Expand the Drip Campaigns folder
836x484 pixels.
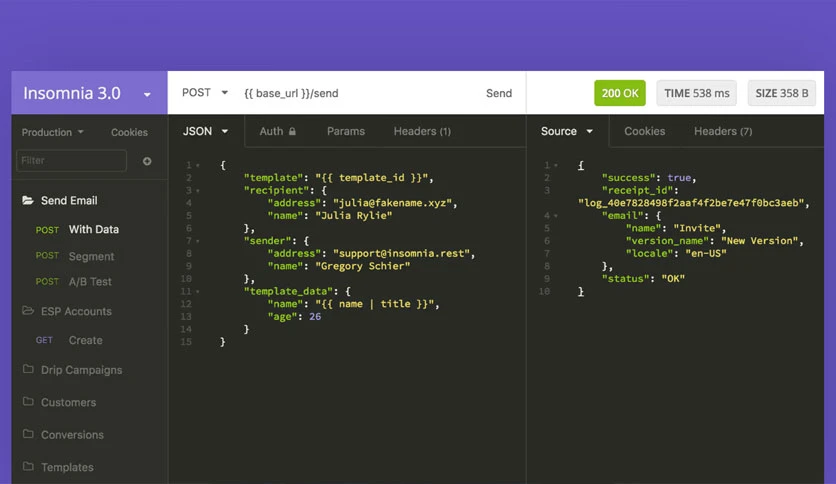81,370
